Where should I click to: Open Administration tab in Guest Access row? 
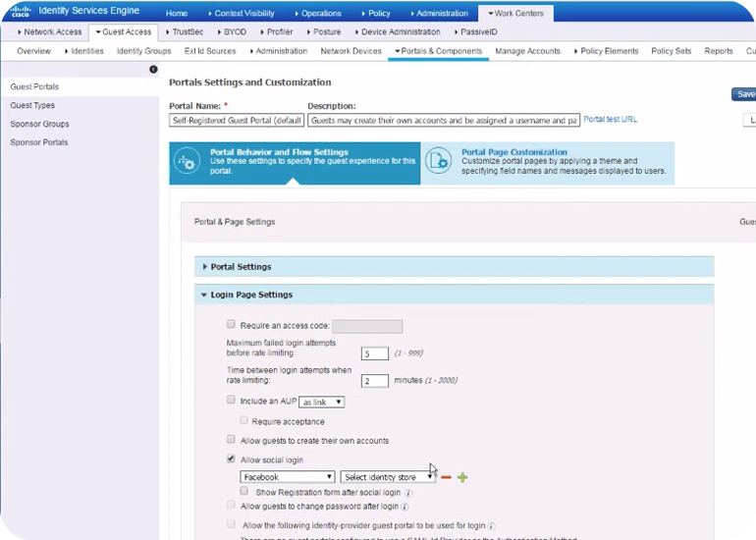coord(279,51)
